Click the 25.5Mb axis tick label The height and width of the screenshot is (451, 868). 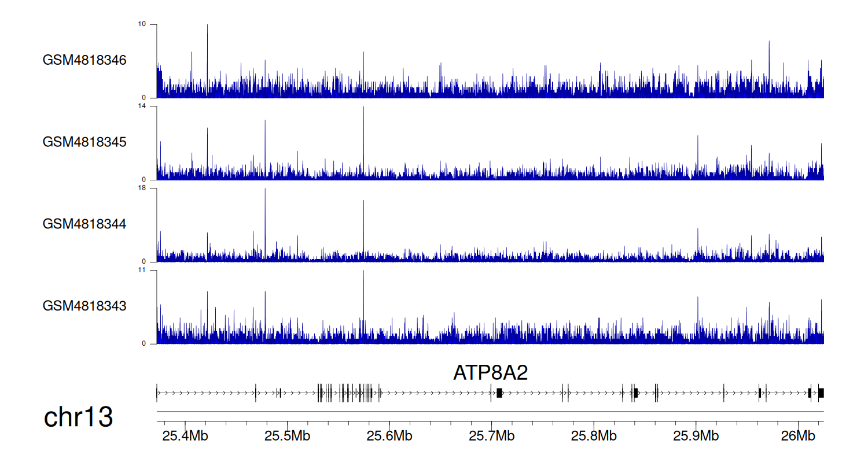288,435
